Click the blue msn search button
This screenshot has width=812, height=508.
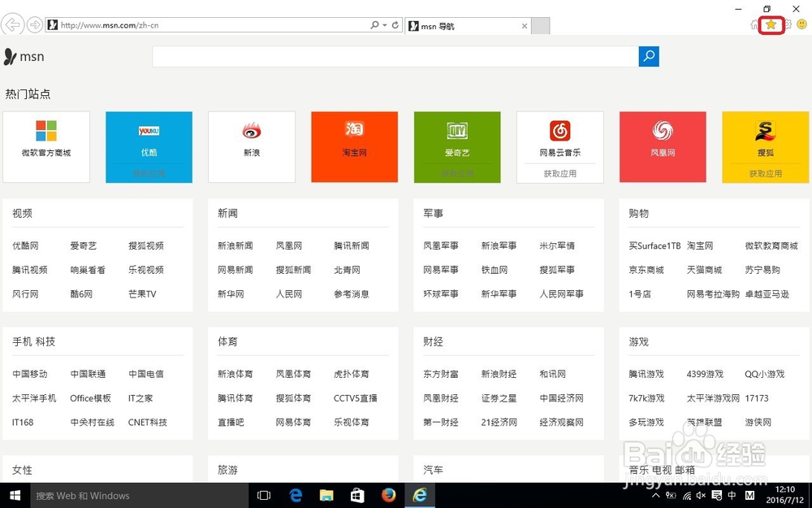click(x=649, y=57)
